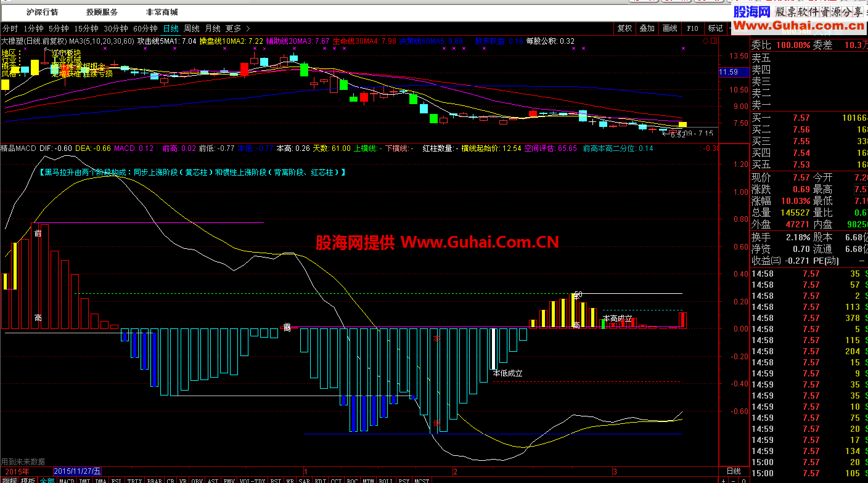Switch indicator to VOL-TDX tab
The image size is (868, 483).
pos(252,479)
